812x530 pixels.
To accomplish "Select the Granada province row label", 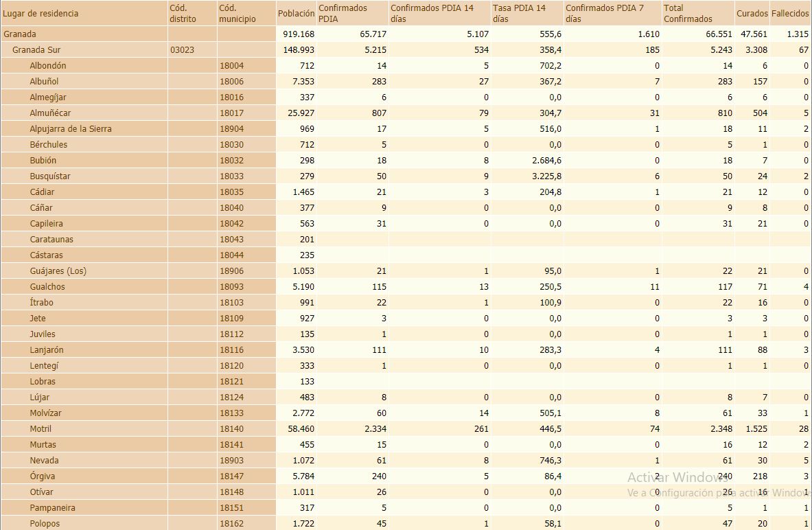I will (x=20, y=34).
